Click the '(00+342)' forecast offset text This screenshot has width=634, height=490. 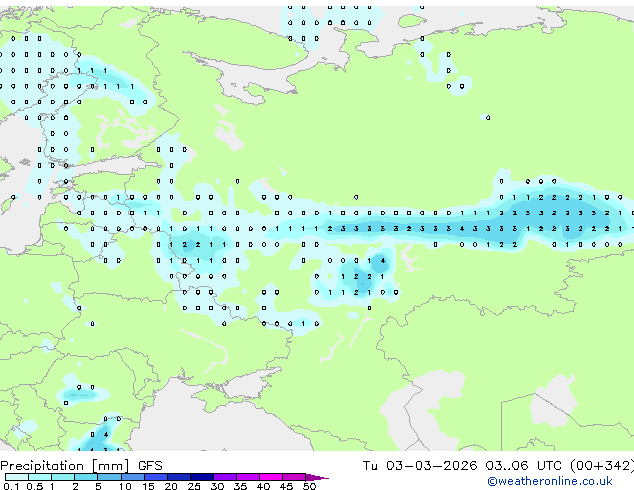pos(602,466)
